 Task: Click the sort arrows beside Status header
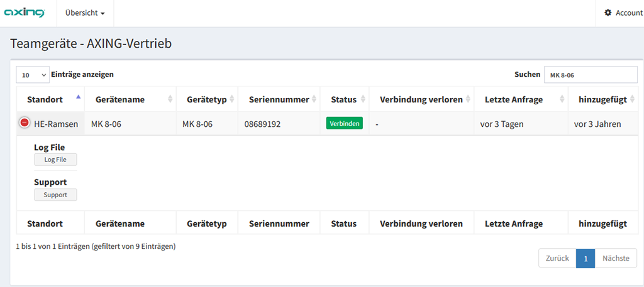tap(363, 99)
